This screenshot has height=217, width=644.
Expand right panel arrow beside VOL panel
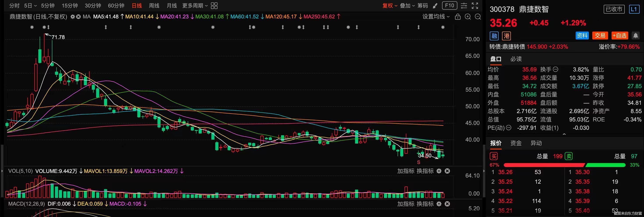coord(484,171)
